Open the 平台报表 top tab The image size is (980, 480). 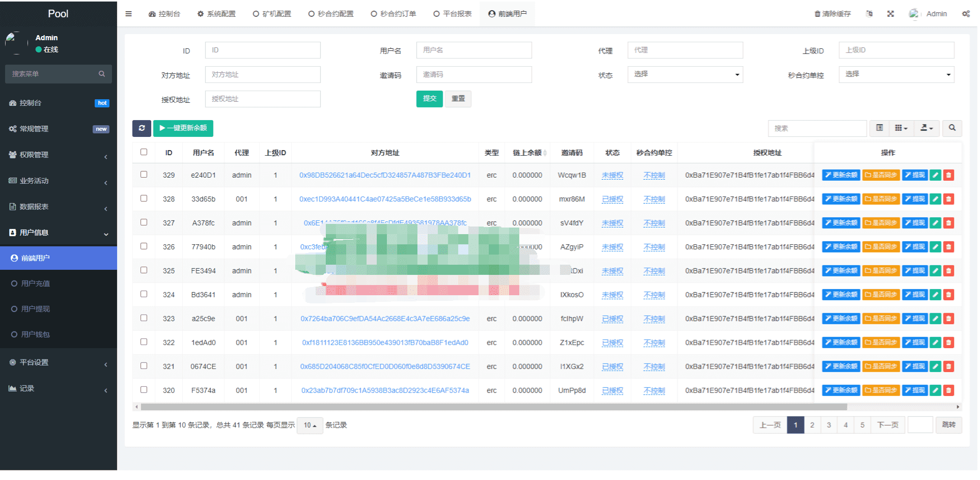(x=452, y=14)
